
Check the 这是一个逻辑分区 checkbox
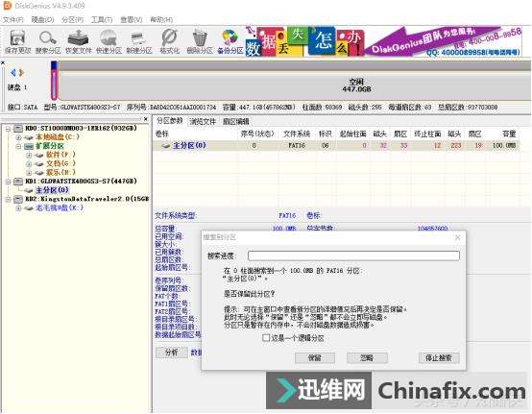(266, 338)
